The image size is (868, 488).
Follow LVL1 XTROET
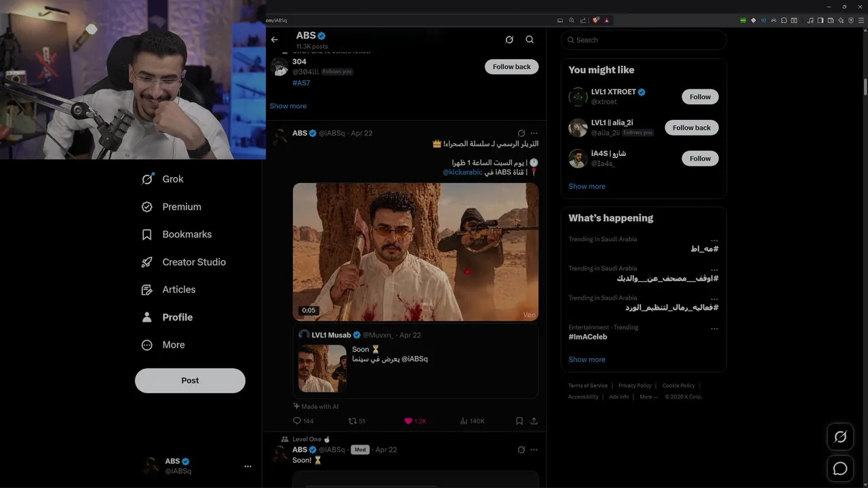pos(700,97)
